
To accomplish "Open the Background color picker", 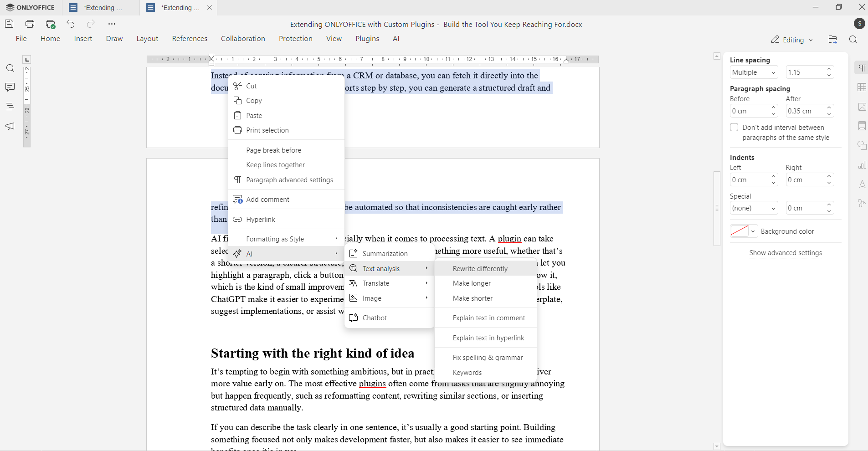I will pyautogui.click(x=744, y=231).
